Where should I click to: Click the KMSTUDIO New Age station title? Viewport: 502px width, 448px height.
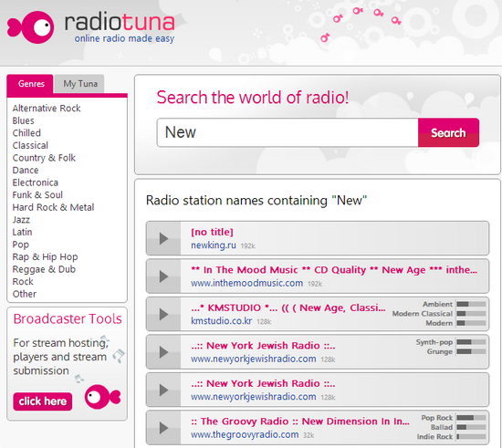(x=288, y=307)
